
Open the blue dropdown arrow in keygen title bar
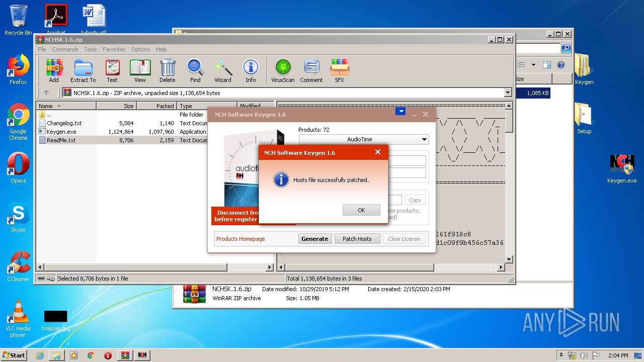(x=400, y=112)
